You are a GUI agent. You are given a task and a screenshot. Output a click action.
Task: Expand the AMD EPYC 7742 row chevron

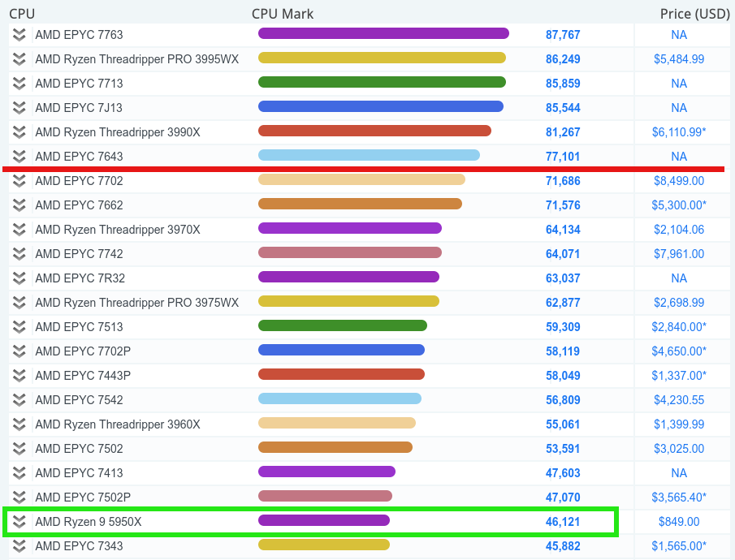[x=19, y=254]
